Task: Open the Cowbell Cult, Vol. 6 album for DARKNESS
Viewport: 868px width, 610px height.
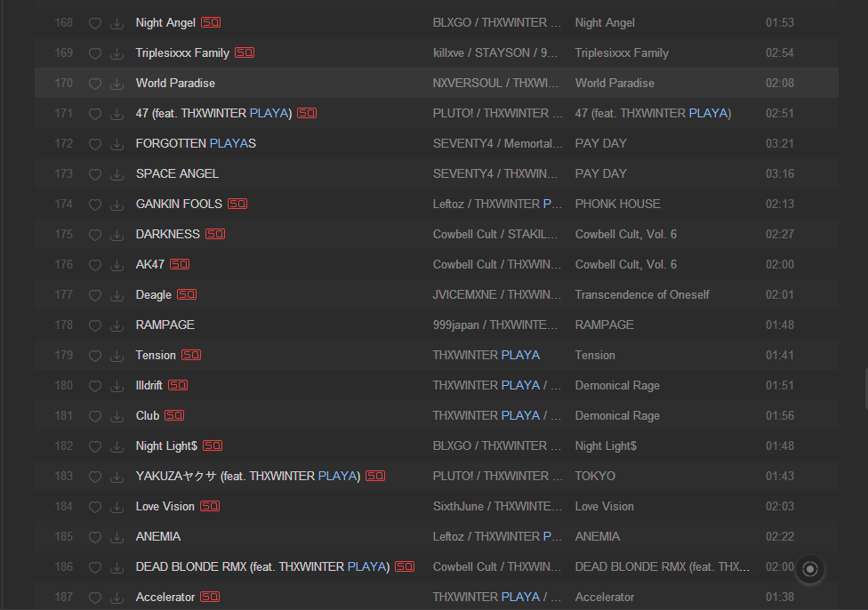Action: click(x=625, y=234)
